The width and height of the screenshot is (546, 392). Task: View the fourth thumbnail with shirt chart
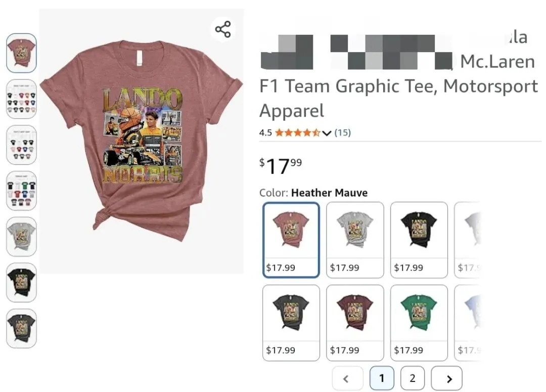point(21,190)
